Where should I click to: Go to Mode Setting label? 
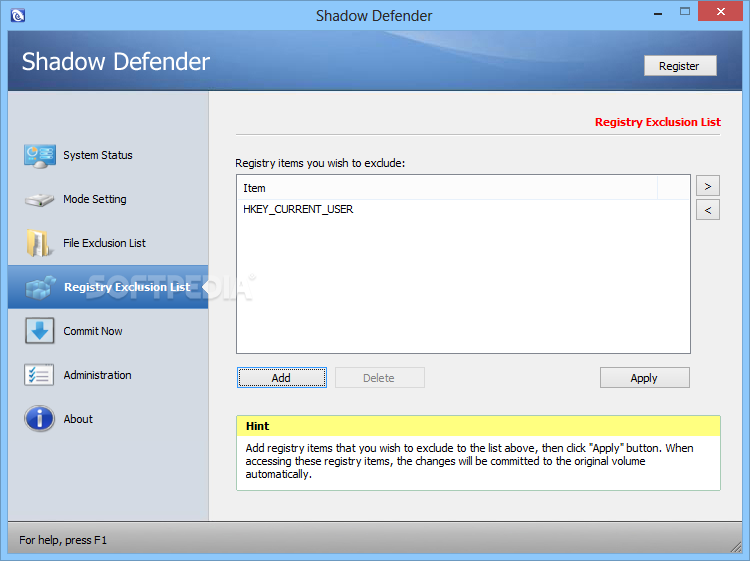(95, 199)
